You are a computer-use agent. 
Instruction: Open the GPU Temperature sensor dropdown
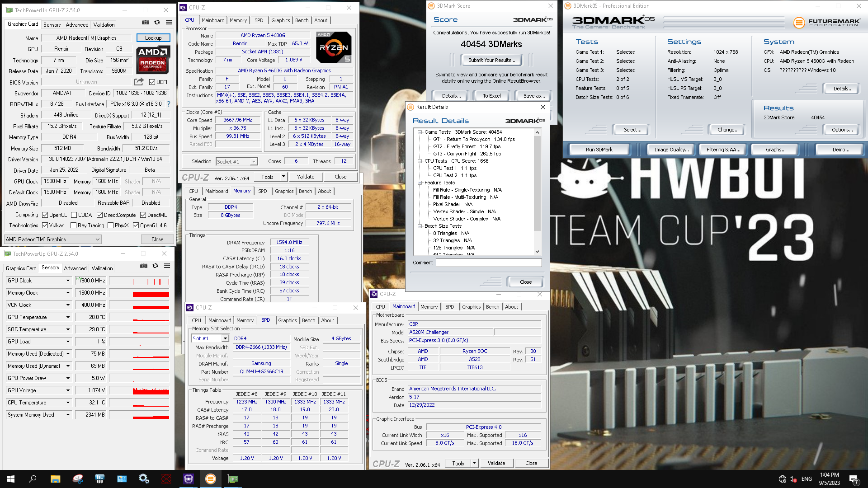pyautogui.click(x=68, y=317)
